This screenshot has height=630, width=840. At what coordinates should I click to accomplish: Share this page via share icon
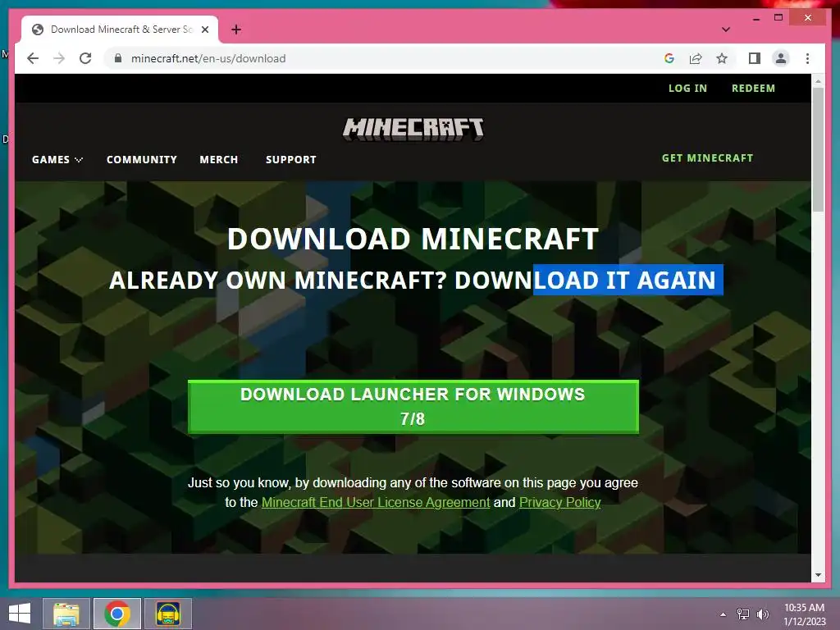click(696, 58)
